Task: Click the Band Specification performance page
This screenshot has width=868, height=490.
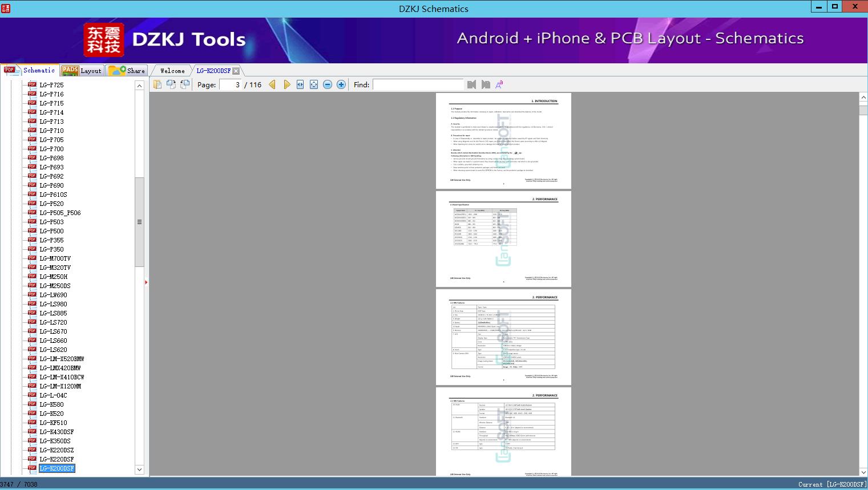Action: [503, 239]
